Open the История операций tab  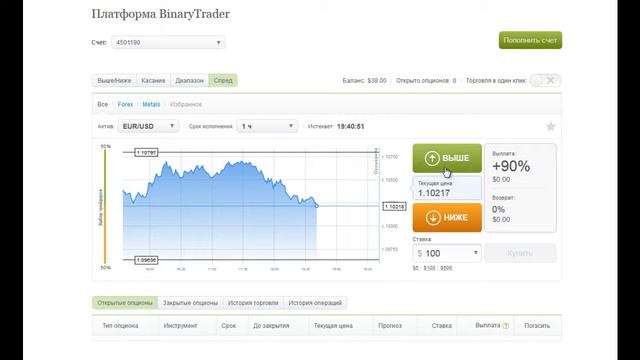click(x=315, y=303)
